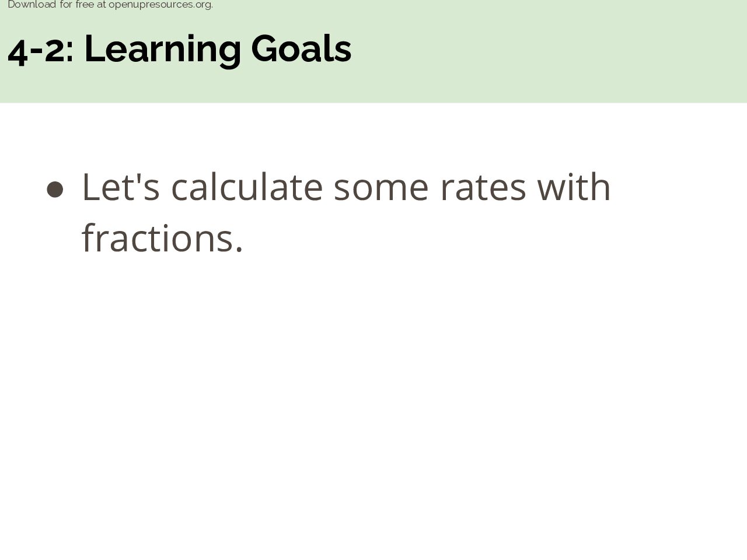Click the apostrophe in "Let's"
The height and width of the screenshot is (560, 747).
[x=138, y=177]
